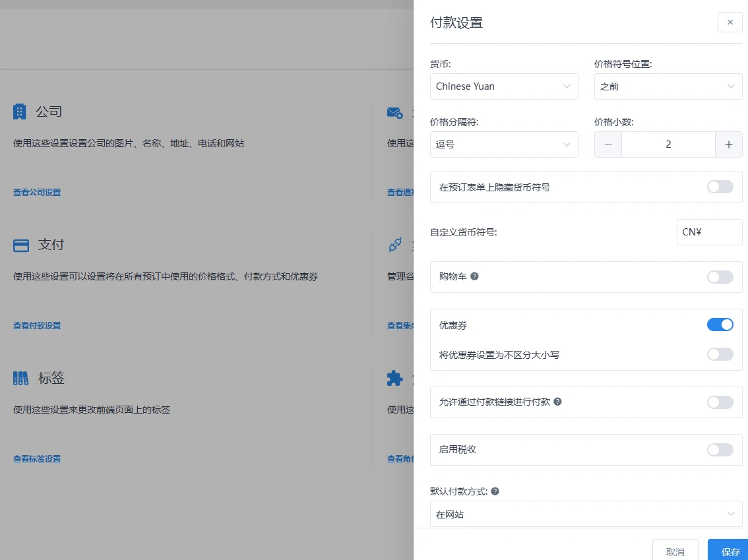748x560 pixels.
Task: Enable the 购物车 toggle
Action: [x=720, y=277]
